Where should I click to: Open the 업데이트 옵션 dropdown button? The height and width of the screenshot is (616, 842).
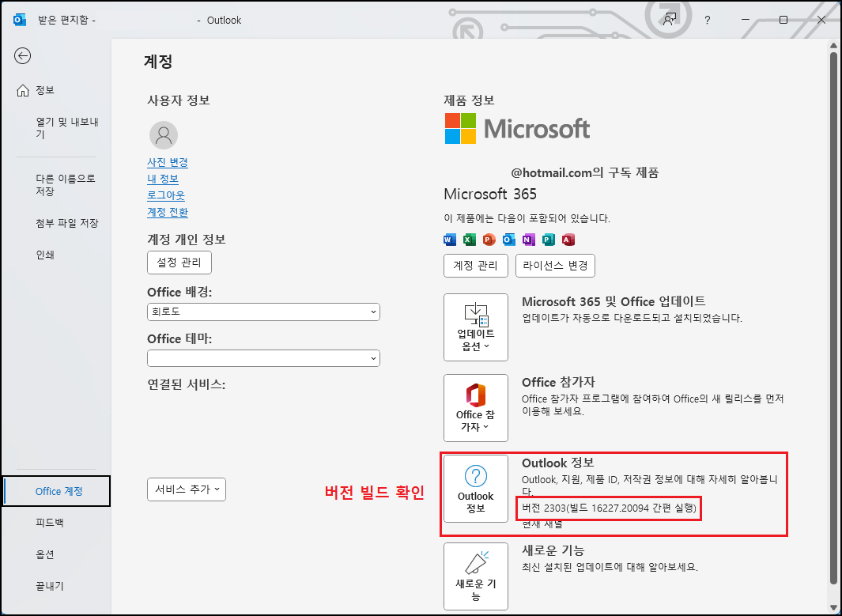click(476, 327)
